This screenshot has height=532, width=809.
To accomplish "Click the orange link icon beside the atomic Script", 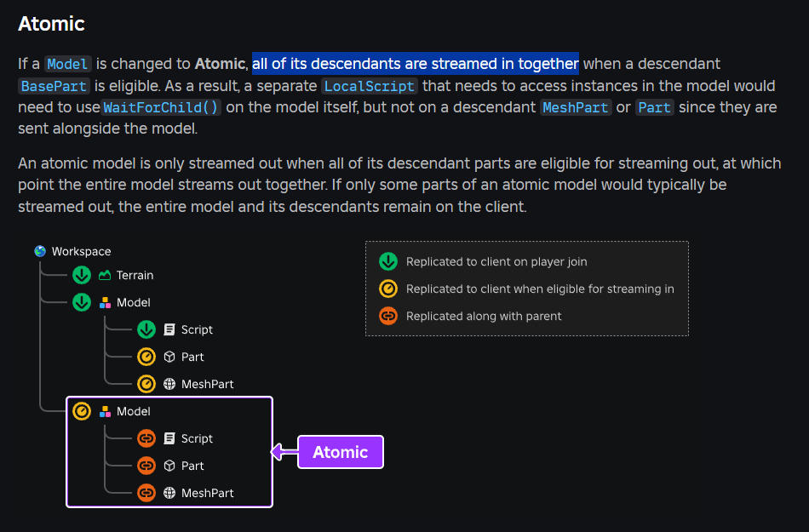I will 146,438.
